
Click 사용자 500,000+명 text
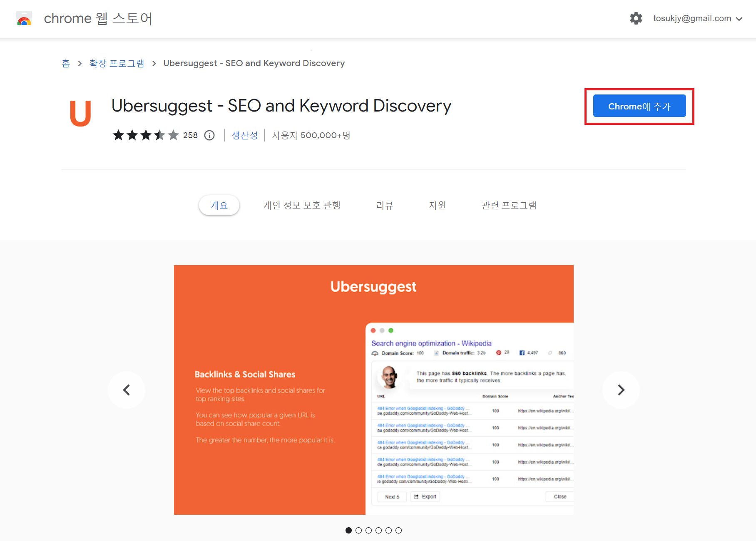click(x=311, y=135)
